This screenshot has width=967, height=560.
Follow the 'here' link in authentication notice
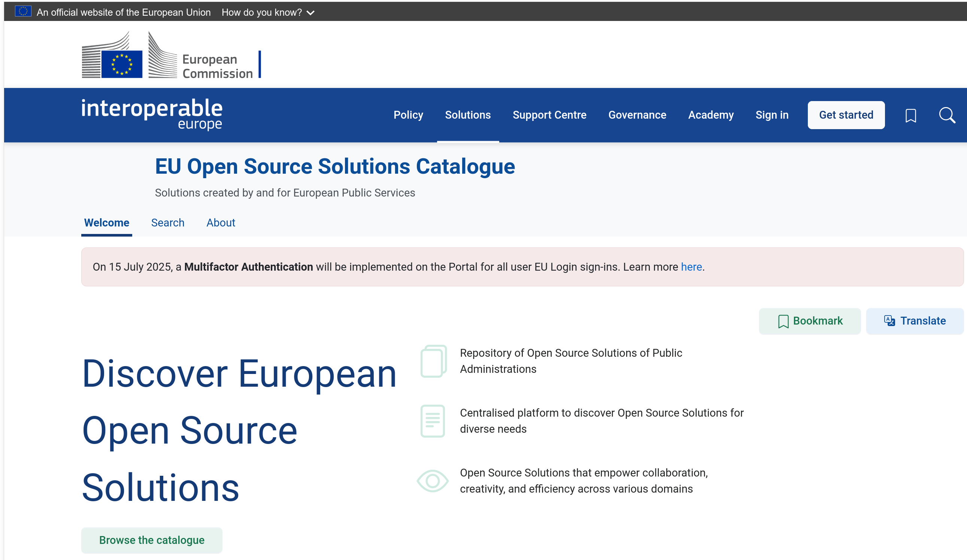(x=691, y=267)
